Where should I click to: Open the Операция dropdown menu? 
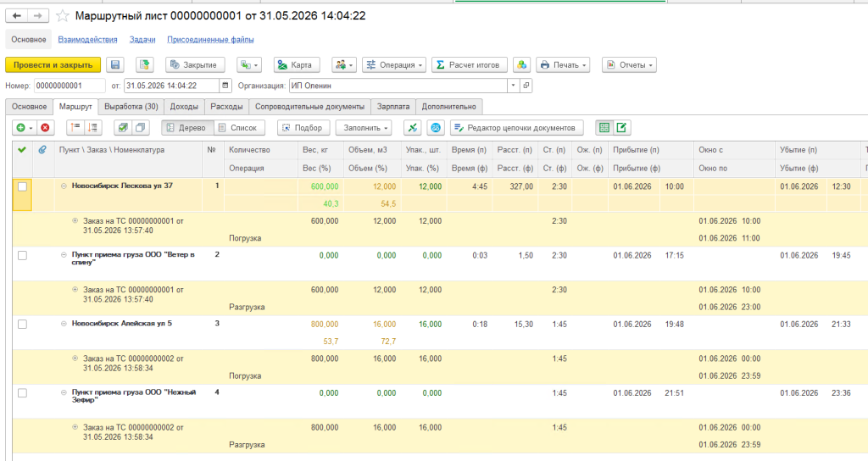(394, 64)
